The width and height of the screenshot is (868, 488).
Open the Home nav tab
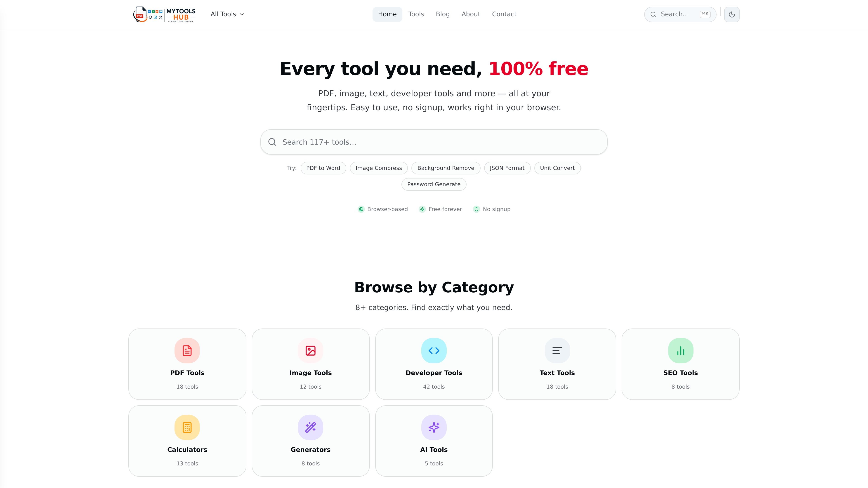point(387,14)
